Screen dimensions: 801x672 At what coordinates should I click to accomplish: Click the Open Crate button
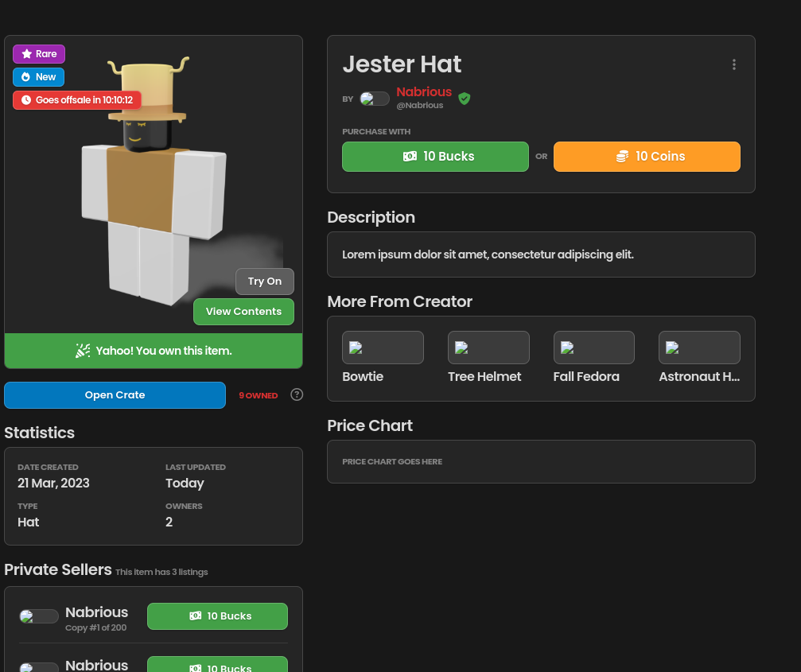(115, 395)
